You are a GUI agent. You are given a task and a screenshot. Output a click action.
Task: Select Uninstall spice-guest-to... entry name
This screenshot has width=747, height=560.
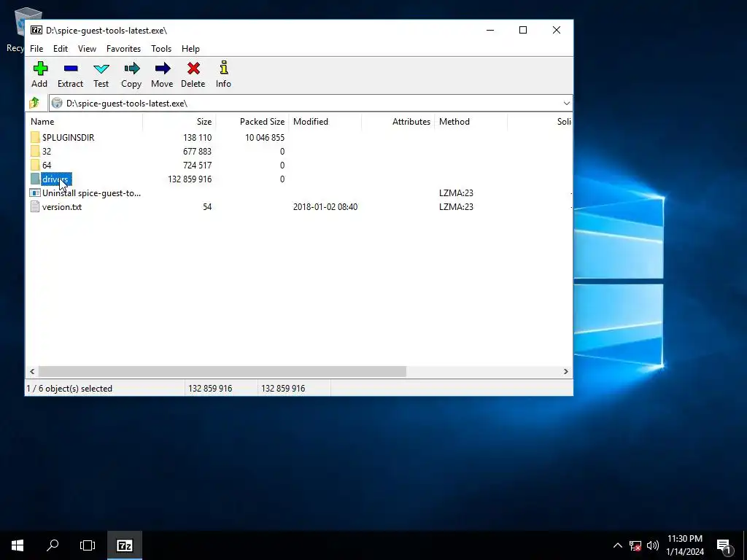coord(91,192)
